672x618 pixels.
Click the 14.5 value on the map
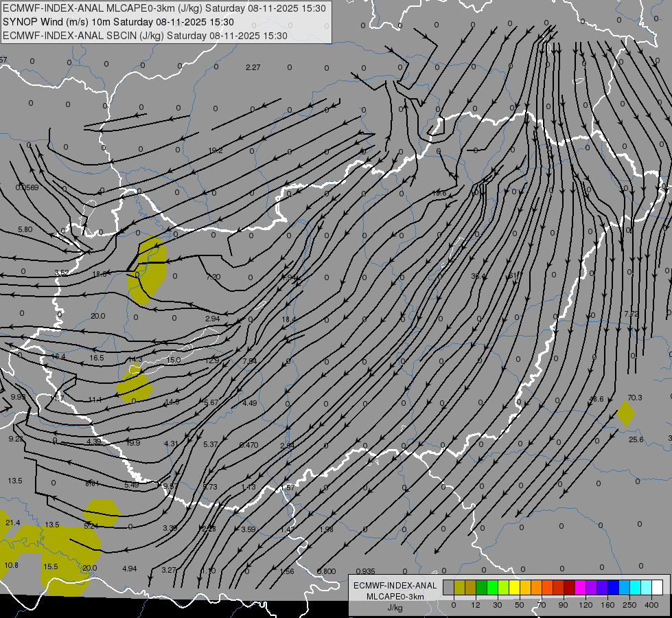click(172, 402)
